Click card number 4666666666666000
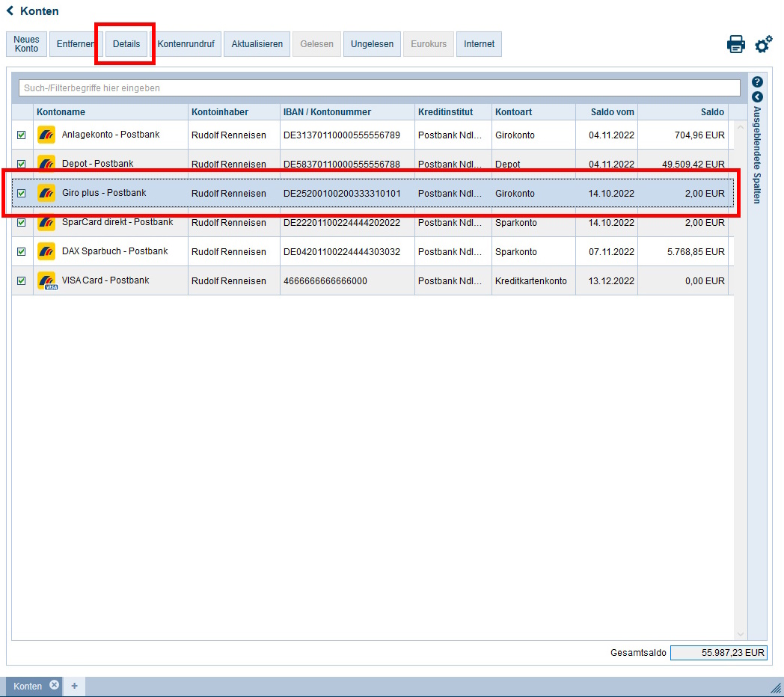Screen dimensions: 784x697 325,281
